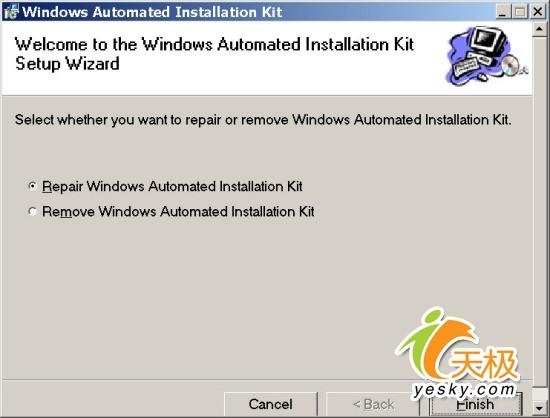Click the Windows Automated Installation Kit title bar text

click(152, 12)
